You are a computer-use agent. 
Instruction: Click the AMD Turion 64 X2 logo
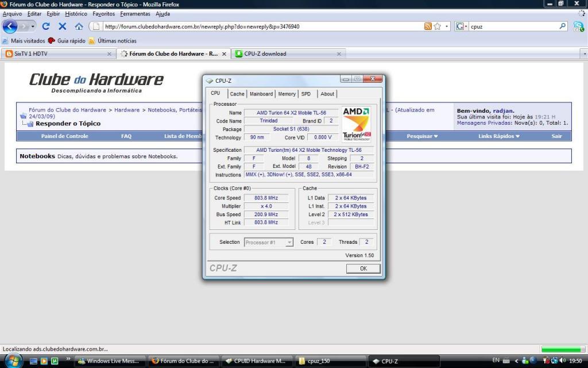(x=356, y=124)
